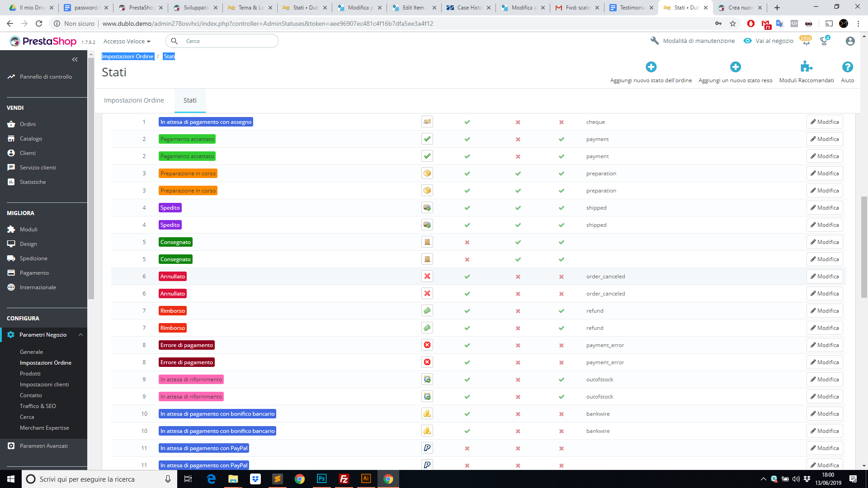Open Moduli Raccomandati puzzle icon

pos(806,67)
